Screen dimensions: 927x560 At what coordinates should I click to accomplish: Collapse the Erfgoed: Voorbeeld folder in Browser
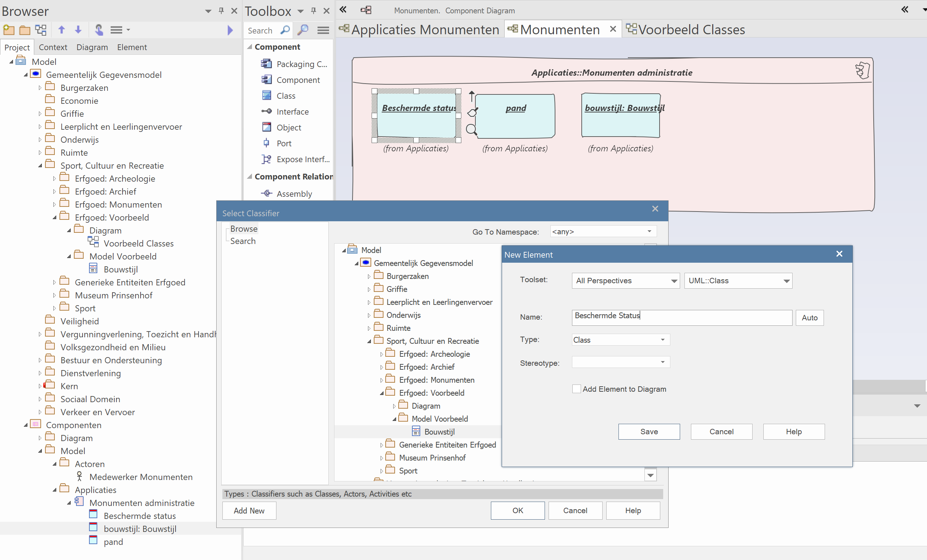coord(54,217)
